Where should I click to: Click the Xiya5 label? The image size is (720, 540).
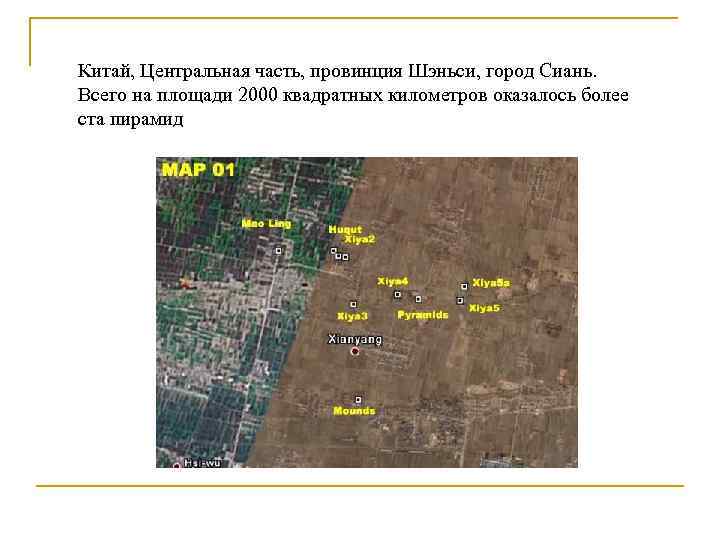pos(484,308)
